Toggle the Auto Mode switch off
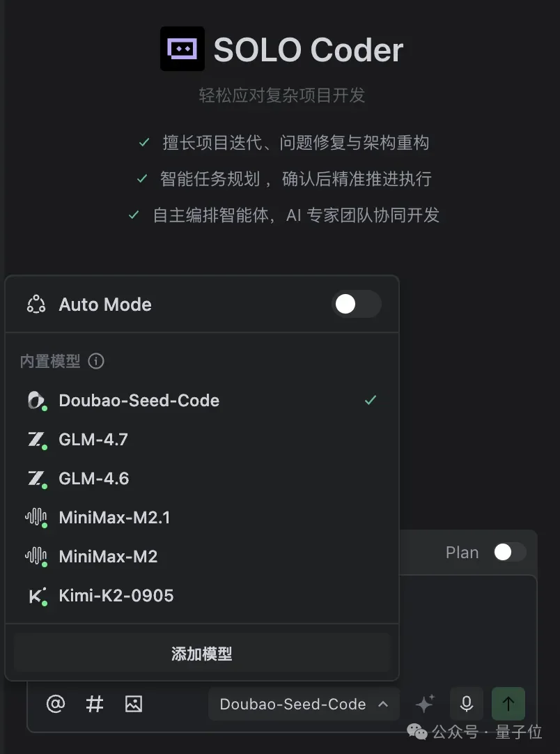The image size is (560, 754). coord(357,305)
